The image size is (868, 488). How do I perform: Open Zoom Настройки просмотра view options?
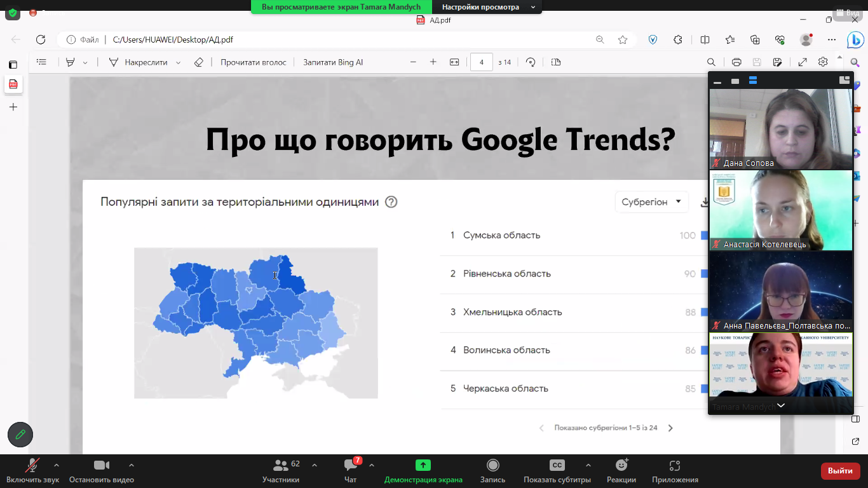tap(487, 7)
